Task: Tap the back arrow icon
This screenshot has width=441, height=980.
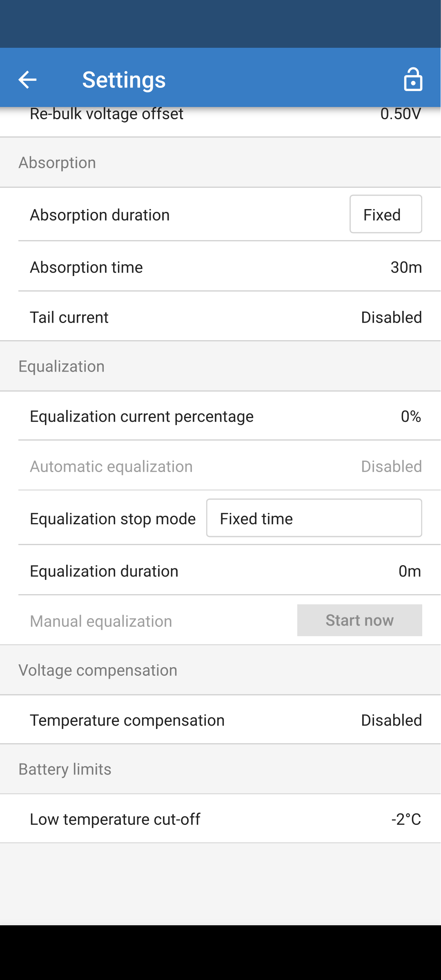Action: coord(28,79)
